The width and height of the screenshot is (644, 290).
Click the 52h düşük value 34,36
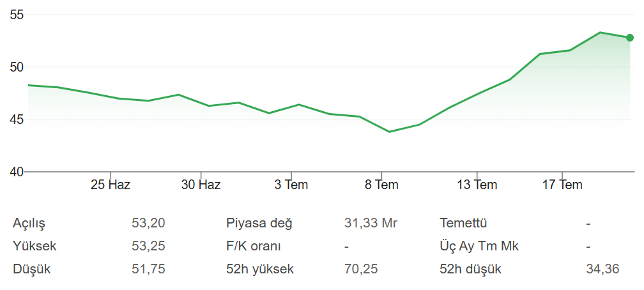602,269
